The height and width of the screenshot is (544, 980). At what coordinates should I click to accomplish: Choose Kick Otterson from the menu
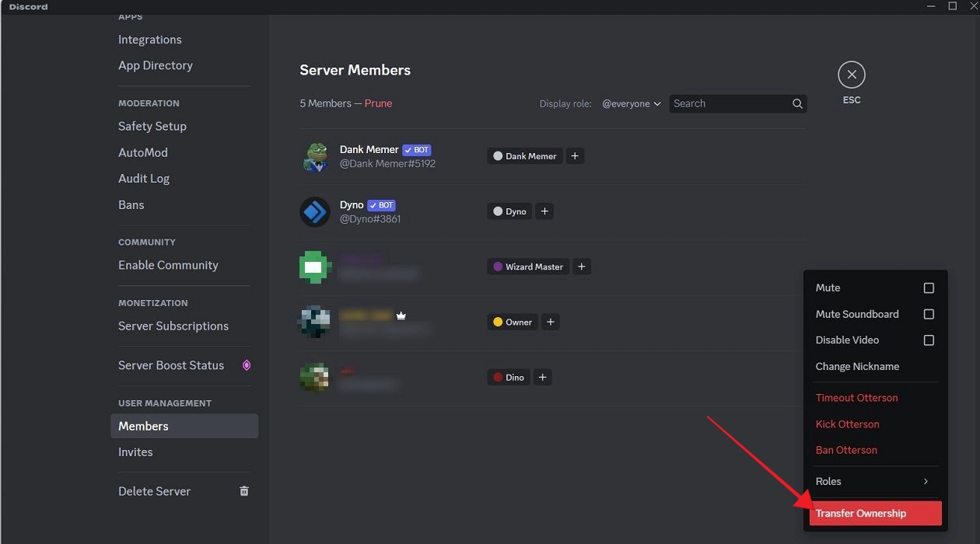(x=847, y=424)
